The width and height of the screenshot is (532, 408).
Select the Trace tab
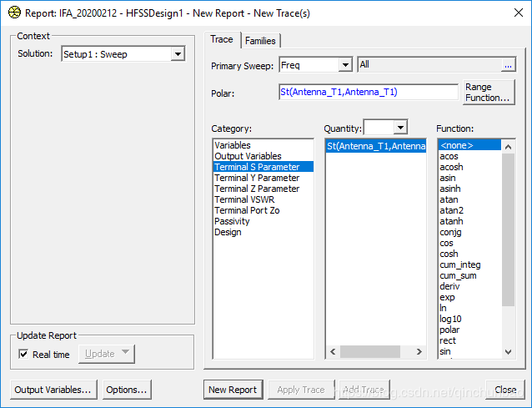(x=222, y=39)
